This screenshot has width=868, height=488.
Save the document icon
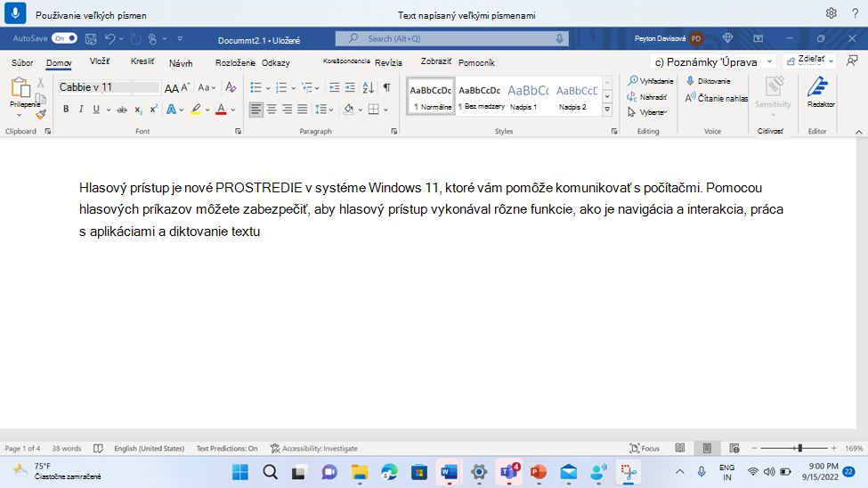(91, 39)
